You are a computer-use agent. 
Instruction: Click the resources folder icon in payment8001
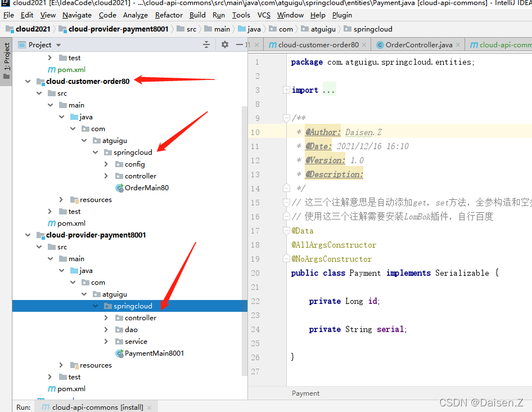[74, 365]
